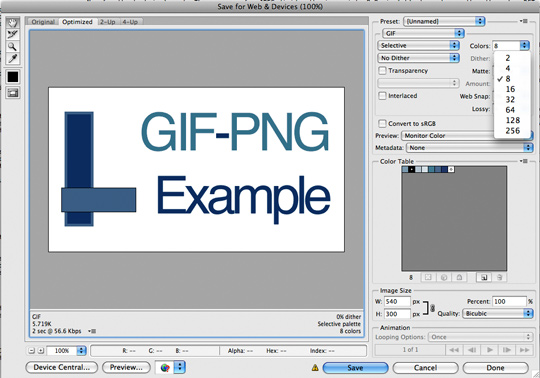Enable the Interlaced checkbox
The image size is (540, 378).
[x=382, y=96]
